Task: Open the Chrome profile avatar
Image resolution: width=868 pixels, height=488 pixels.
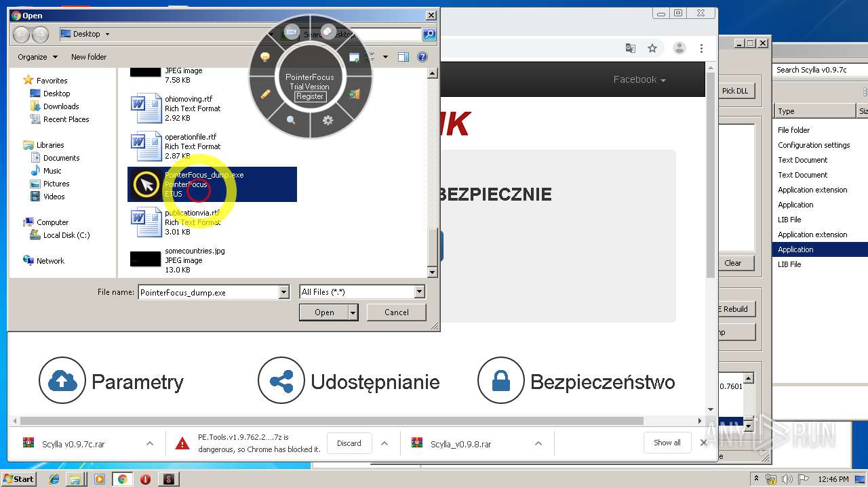Action: [x=679, y=48]
